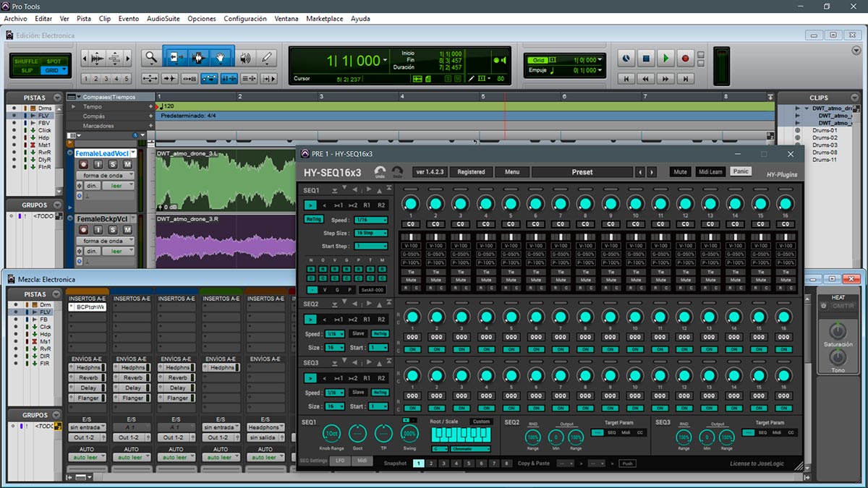Click the Preset name display

coord(582,172)
